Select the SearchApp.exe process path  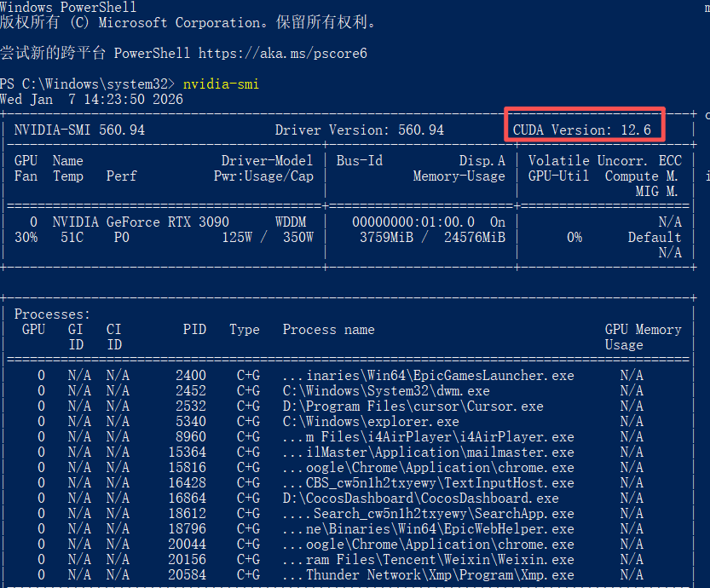click(429, 514)
